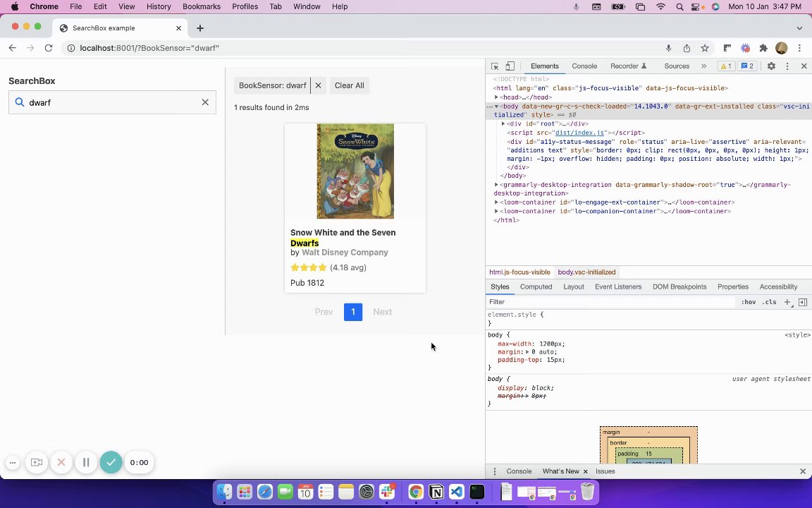Open DevTools settings gear

[x=771, y=66]
